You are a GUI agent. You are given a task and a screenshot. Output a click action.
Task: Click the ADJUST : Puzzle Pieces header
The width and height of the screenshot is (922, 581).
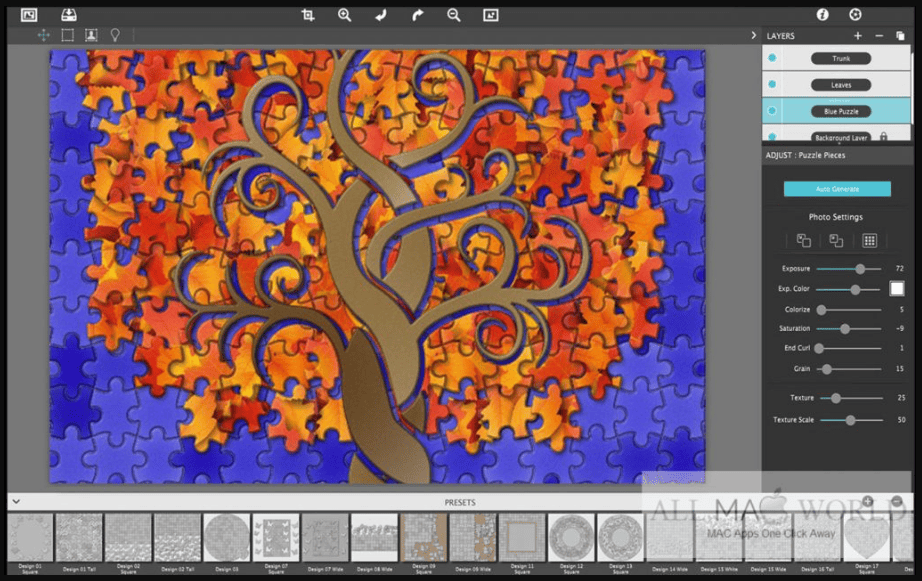[805, 155]
